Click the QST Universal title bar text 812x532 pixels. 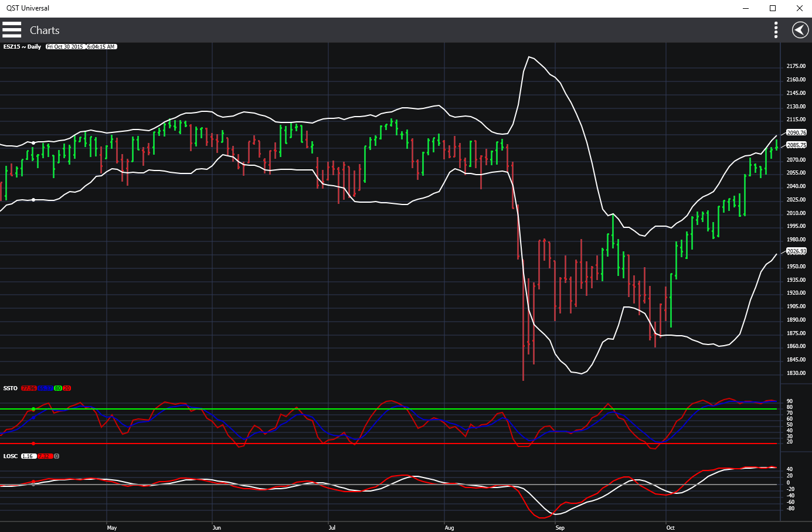point(28,8)
